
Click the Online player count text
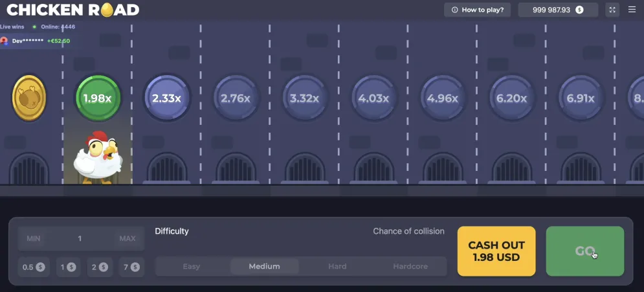pyautogui.click(x=58, y=27)
